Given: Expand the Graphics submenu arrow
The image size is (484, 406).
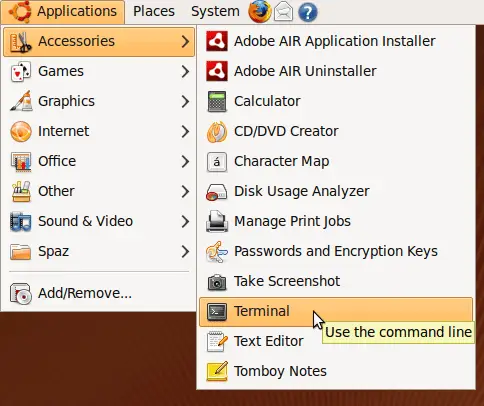Looking at the screenshot, I should tap(185, 101).
